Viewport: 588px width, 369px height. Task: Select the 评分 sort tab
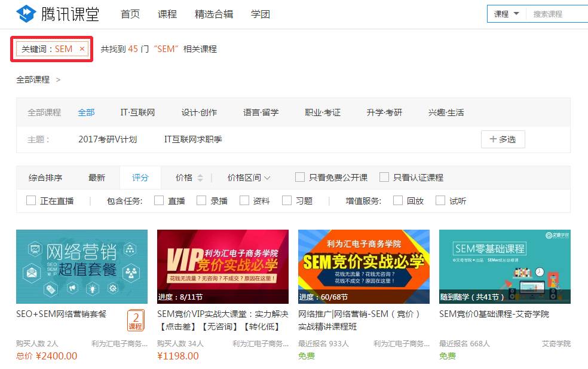pyautogui.click(x=140, y=178)
